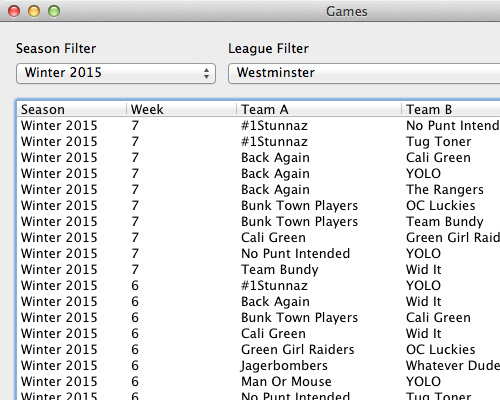Sort table by the Team A column header
This screenshot has height=400, width=500.
pos(319,109)
